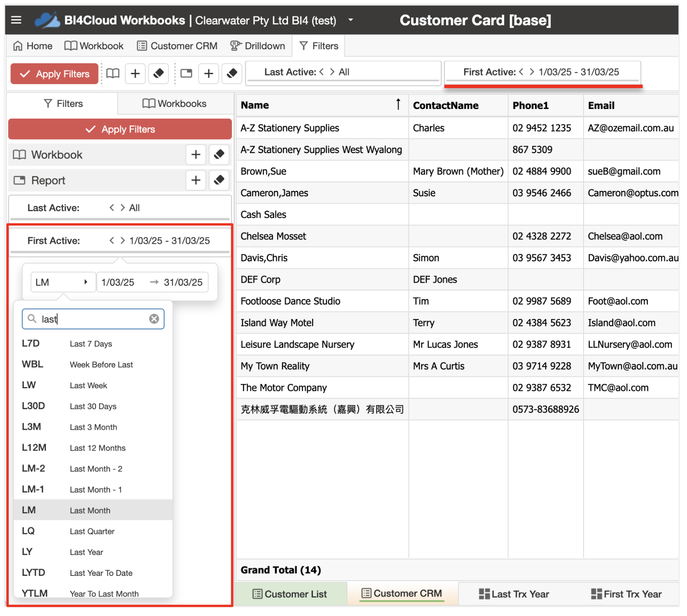Click the report window icon in toolbar
Screen dimensions: 687x616
(x=186, y=73)
